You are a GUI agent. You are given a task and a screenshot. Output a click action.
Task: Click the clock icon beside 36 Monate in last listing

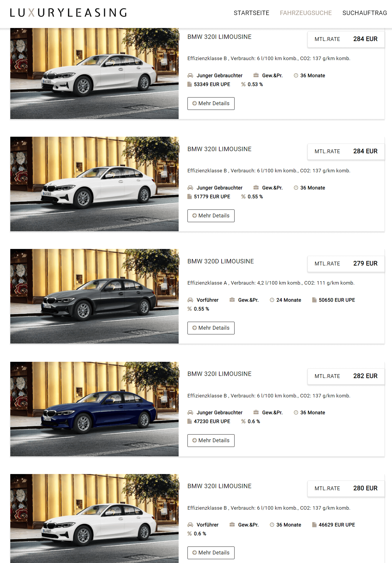(x=272, y=525)
